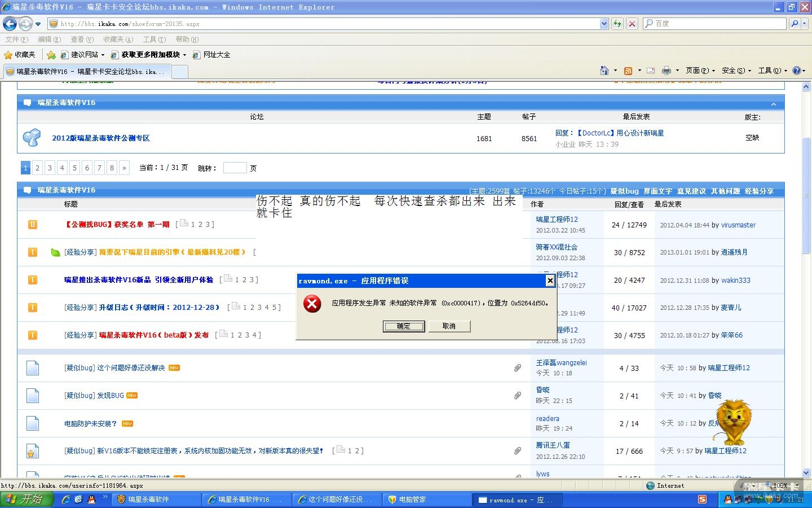The height and width of the screenshot is (508, 812).
Task: Open the 升级日志 thread link
Action: click(159, 308)
